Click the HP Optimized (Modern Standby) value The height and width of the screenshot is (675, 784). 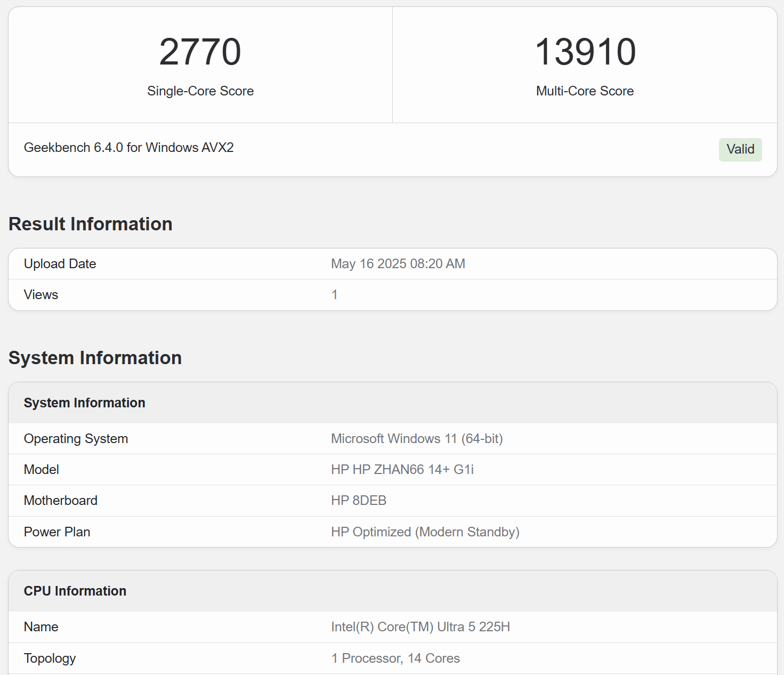[425, 532]
